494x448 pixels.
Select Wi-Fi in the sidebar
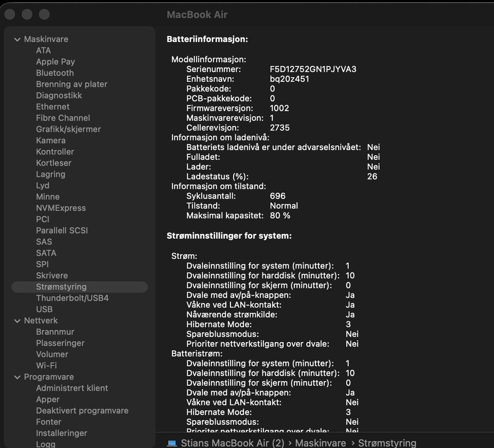[x=46, y=366]
